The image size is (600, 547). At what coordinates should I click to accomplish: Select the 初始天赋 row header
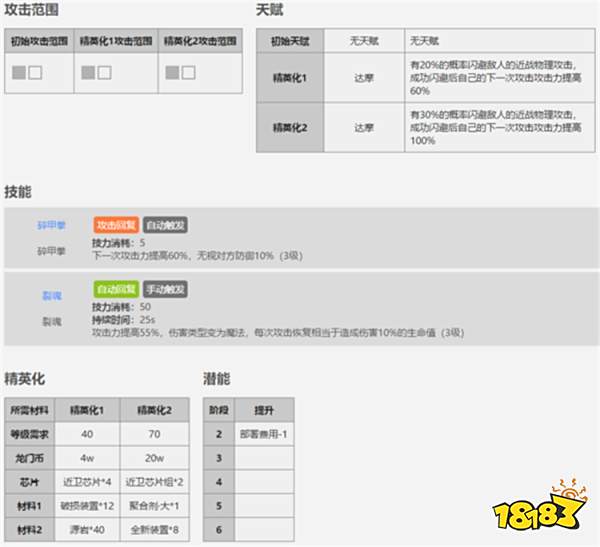pos(288,41)
